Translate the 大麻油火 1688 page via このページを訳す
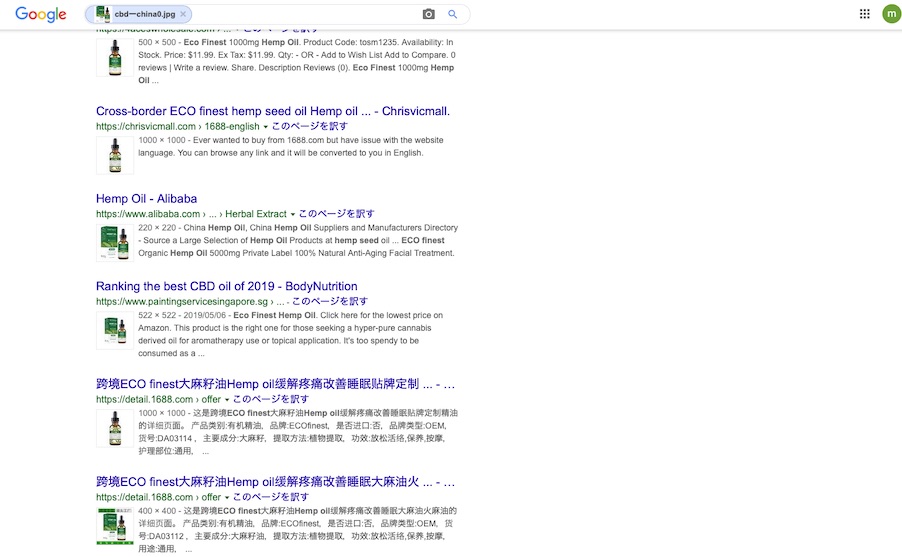 point(271,497)
